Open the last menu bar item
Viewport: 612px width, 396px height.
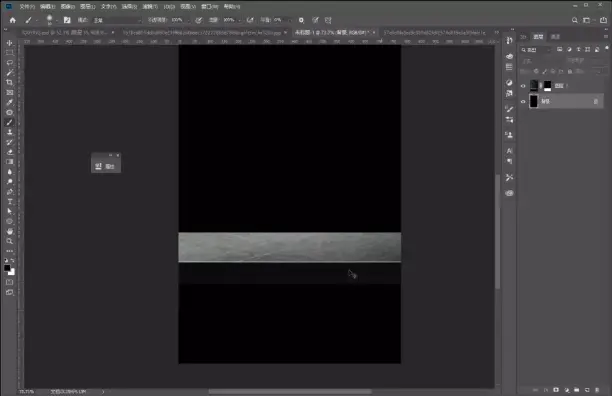coord(232,7)
